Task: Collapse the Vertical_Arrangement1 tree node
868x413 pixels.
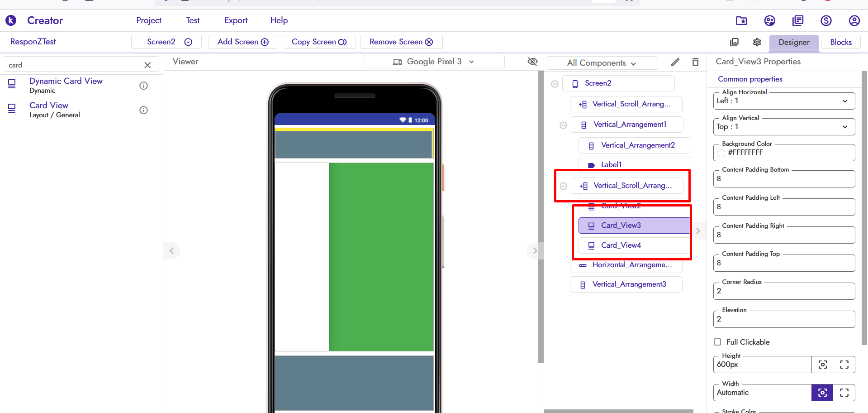Action: (563, 125)
